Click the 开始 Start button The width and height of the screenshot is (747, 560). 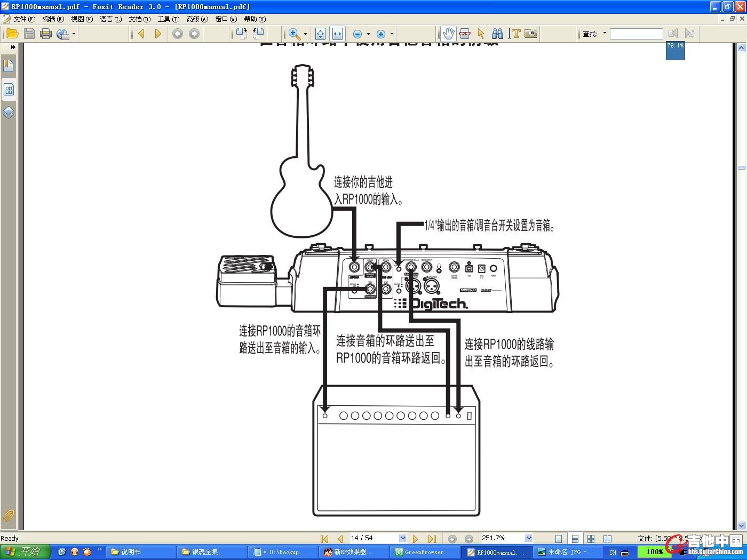25,551
